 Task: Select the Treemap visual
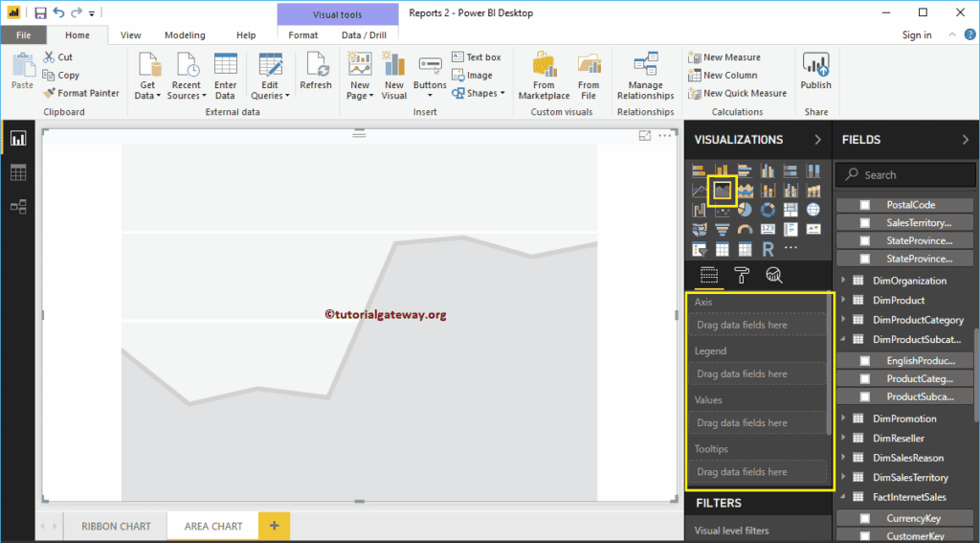click(791, 210)
